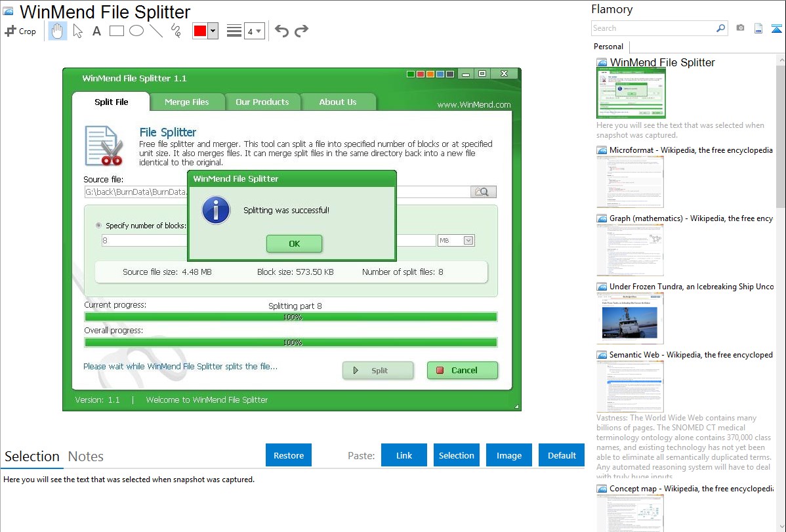Open the MB unit dropdown
The image size is (786, 532).
coord(456,241)
